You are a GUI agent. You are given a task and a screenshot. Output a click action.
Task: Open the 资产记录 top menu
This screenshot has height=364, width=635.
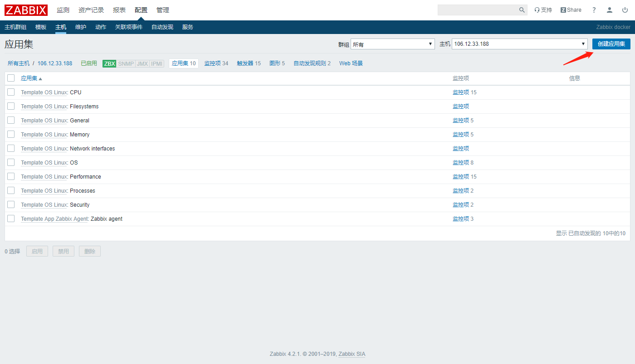(91, 10)
